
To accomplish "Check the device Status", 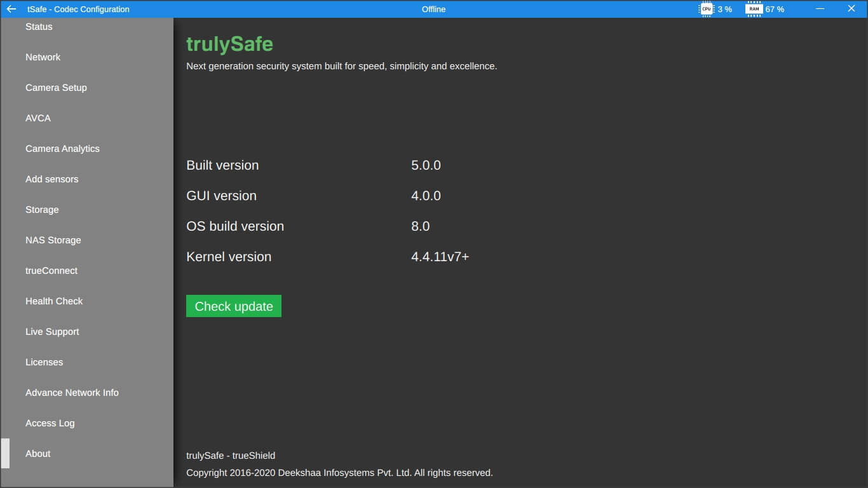I will (x=39, y=26).
